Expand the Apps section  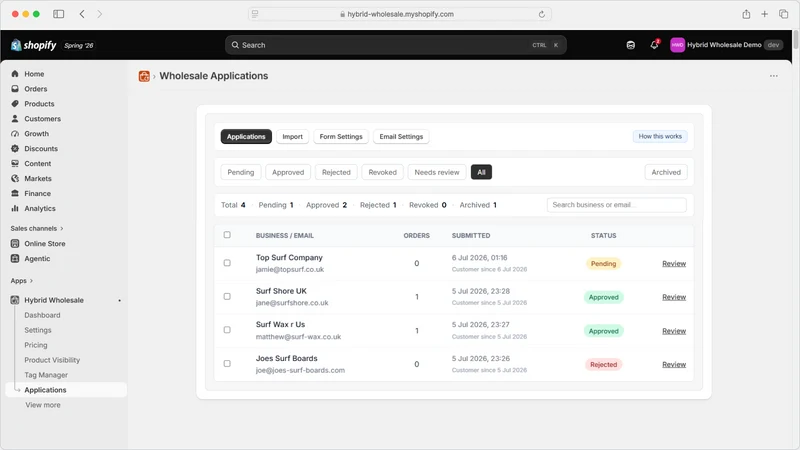(21, 281)
